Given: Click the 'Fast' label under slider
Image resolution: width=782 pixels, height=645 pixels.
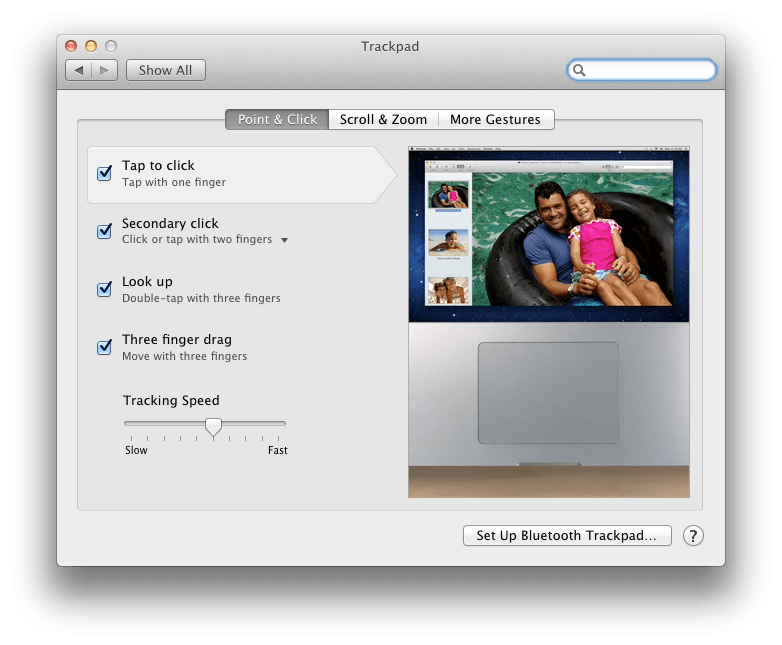Looking at the screenshot, I should (278, 450).
